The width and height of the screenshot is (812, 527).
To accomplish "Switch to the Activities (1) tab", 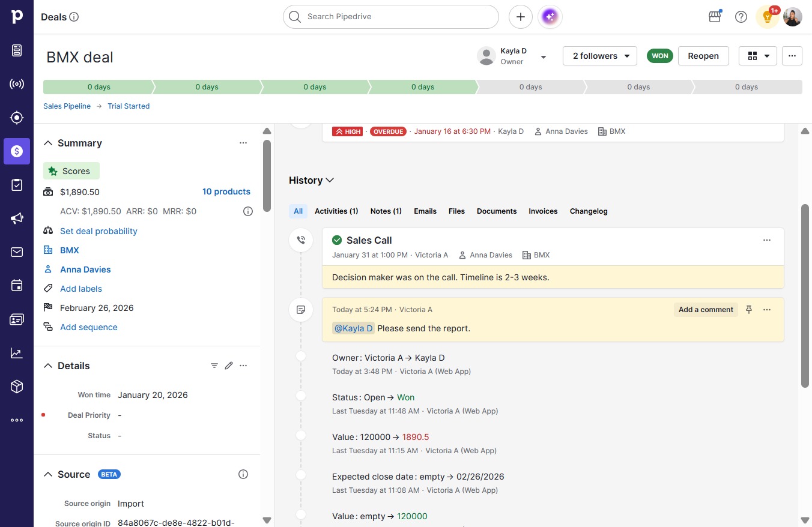I will [x=336, y=211].
